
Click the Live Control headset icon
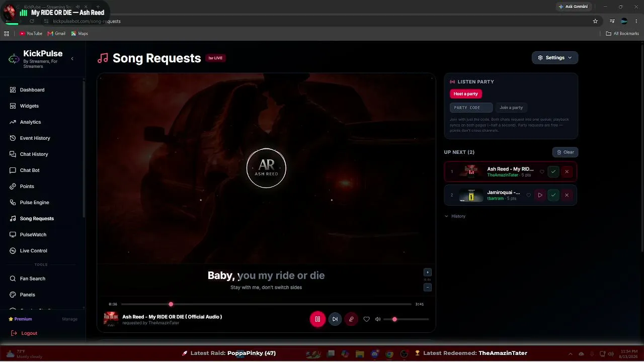click(x=13, y=251)
